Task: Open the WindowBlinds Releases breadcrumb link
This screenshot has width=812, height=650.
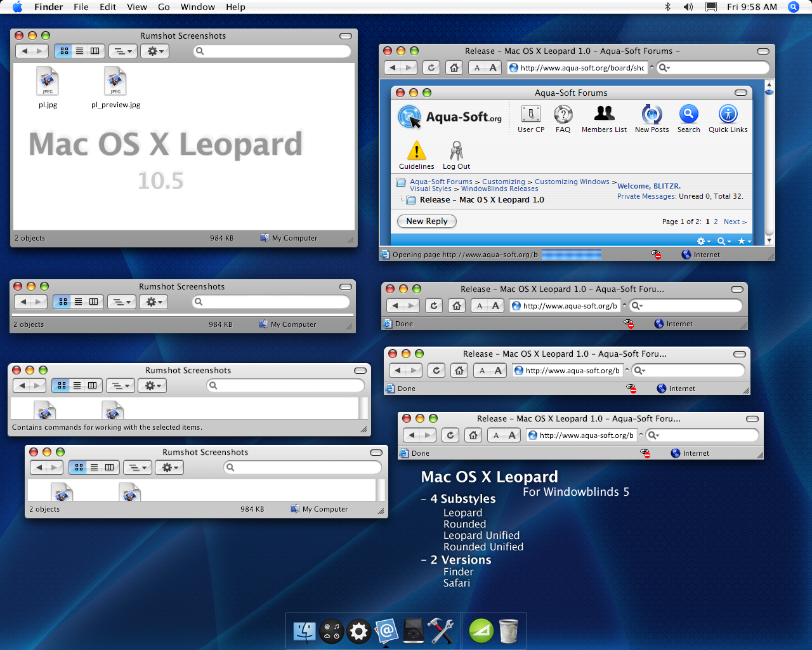Action: (x=499, y=189)
